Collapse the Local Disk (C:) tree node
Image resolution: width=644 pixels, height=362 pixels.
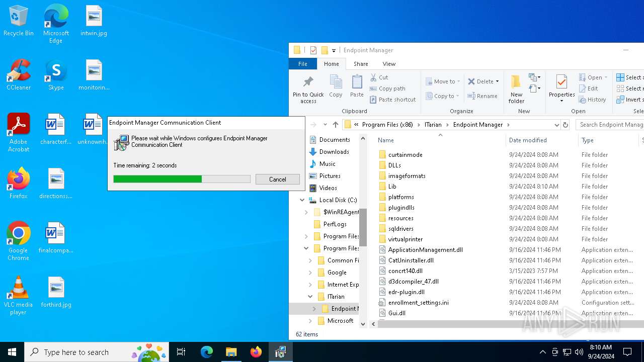[x=302, y=200]
